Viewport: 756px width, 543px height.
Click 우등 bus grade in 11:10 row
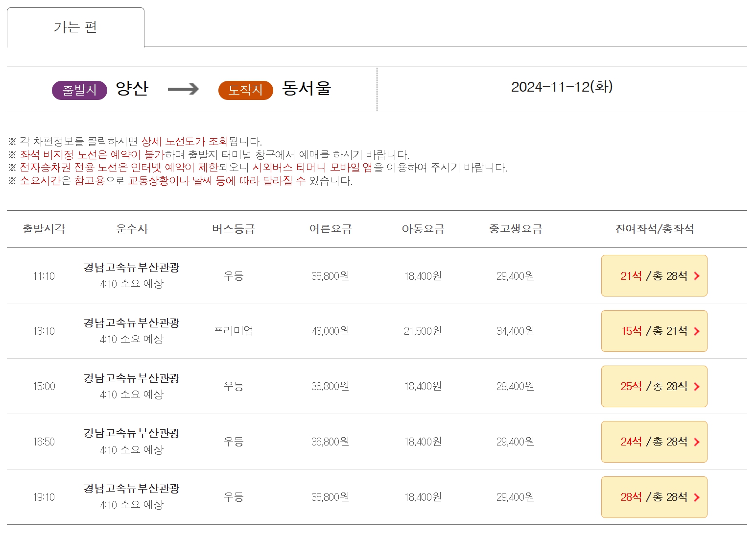coord(234,276)
